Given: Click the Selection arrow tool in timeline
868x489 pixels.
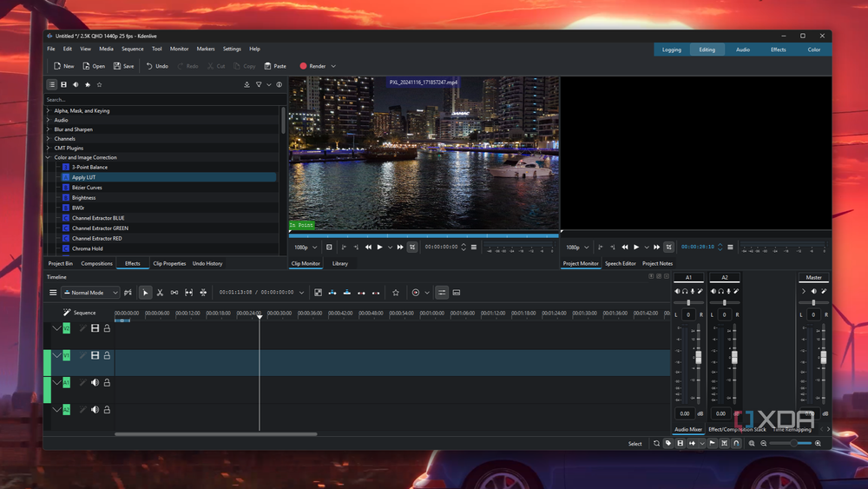Looking at the screenshot, I should pyautogui.click(x=145, y=293).
